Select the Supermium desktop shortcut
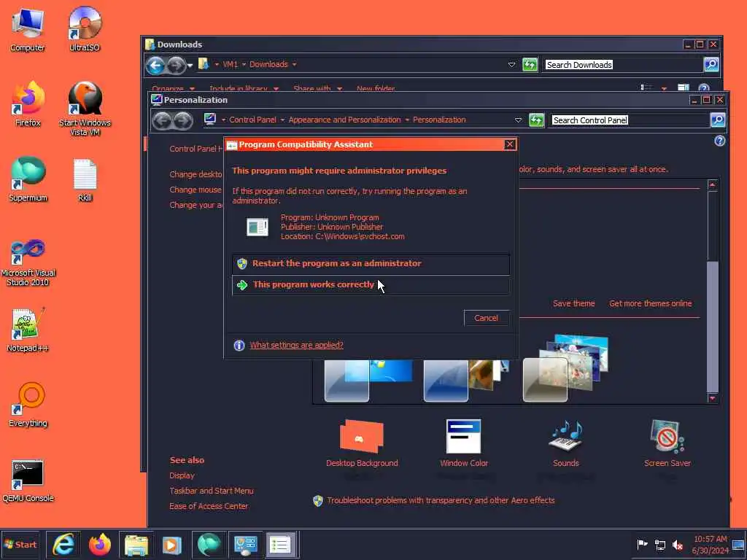747x560 pixels. 28,180
